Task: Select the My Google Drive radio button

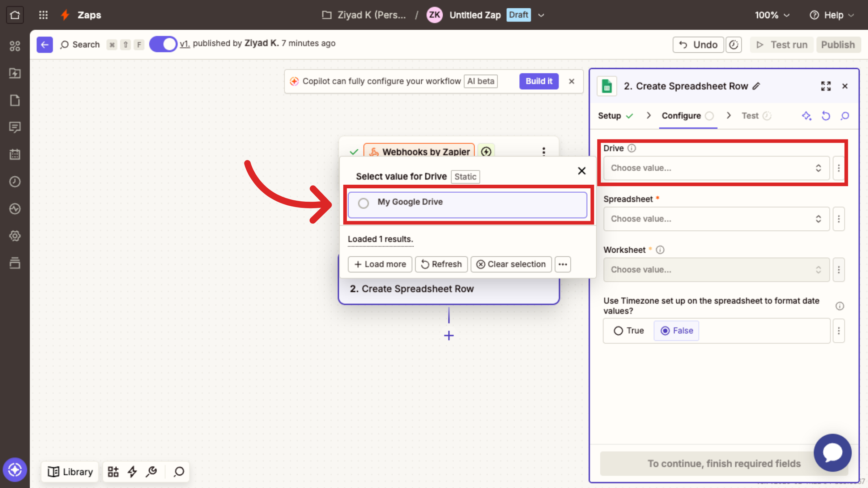Action: (363, 203)
